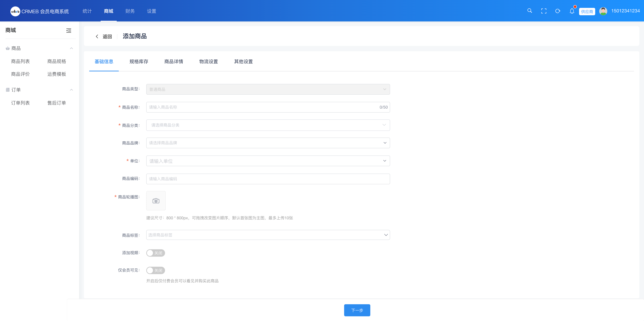This screenshot has width=644, height=321.
Task: Click the refresh icon in top bar
Action: (x=557, y=11)
